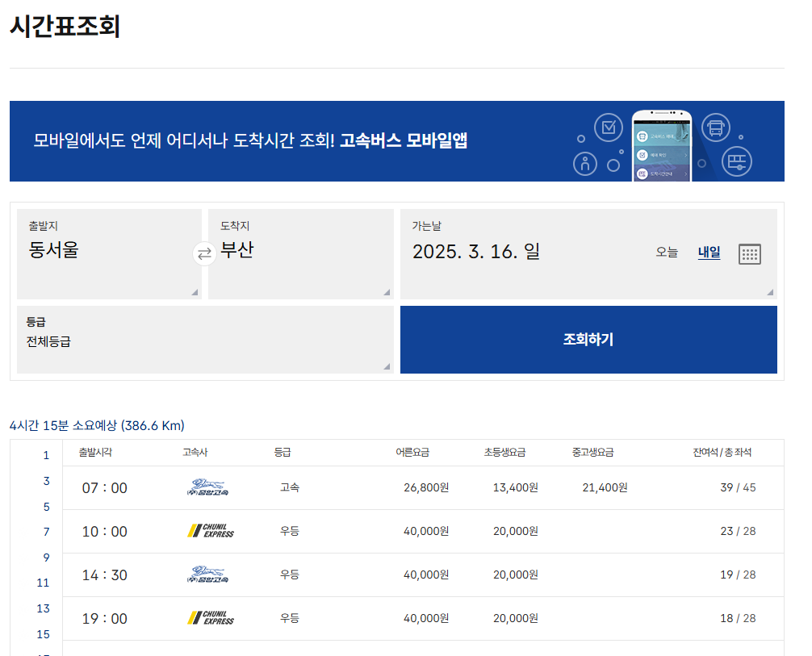The image size is (812, 656).
Task: Jump to hour 11 in the time index
Action: pos(43,583)
